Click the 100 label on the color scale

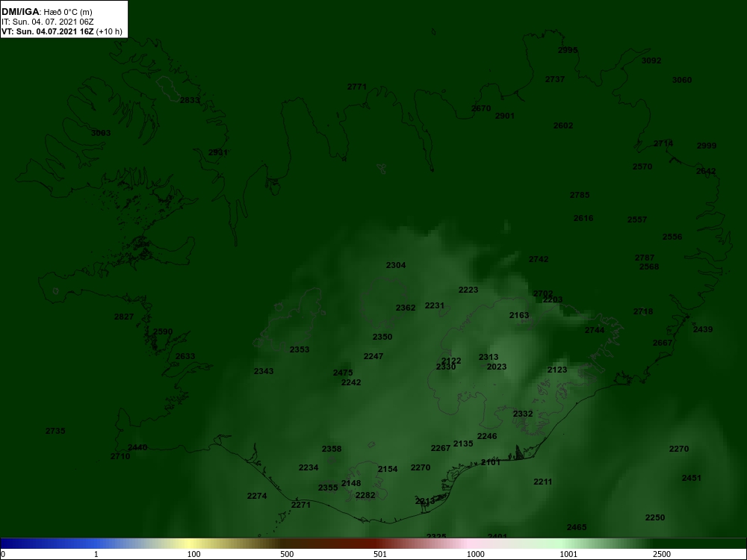(x=193, y=554)
